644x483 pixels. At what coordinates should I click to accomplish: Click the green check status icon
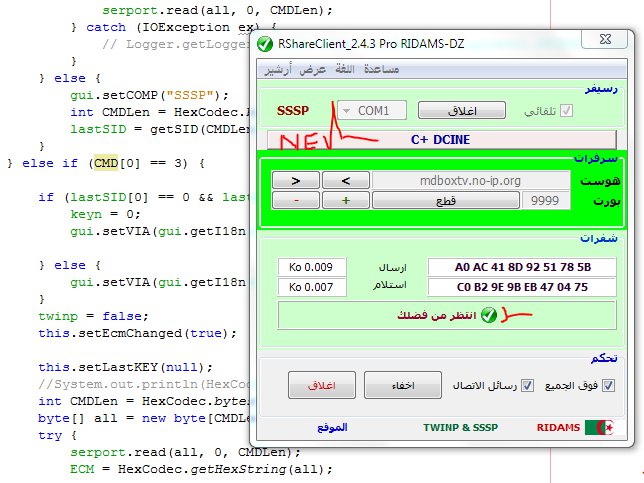[489, 315]
